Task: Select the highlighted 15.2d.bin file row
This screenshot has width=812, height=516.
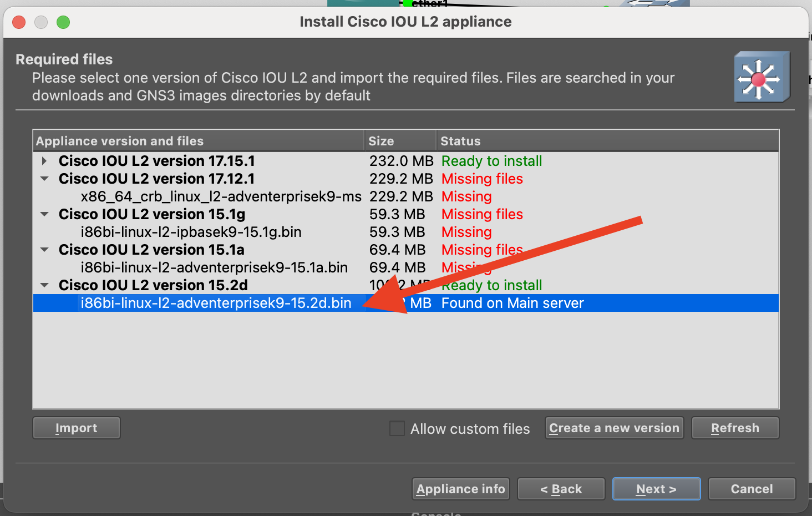Action: pyautogui.click(x=216, y=303)
